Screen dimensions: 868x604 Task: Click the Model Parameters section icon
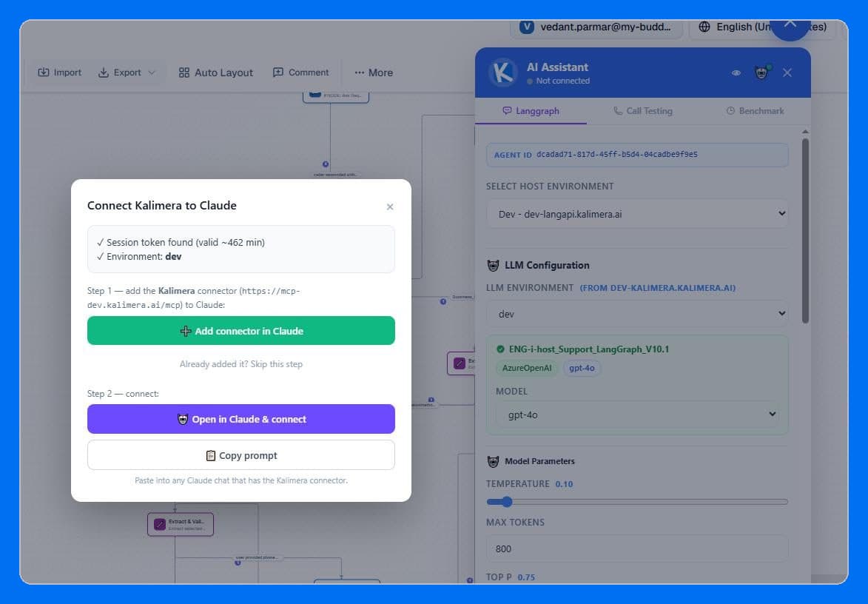pos(493,461)
